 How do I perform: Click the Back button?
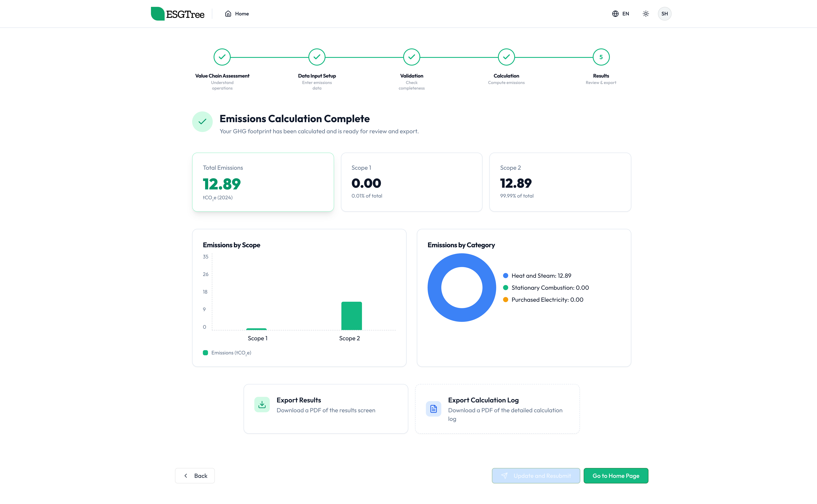coord(195,476)
